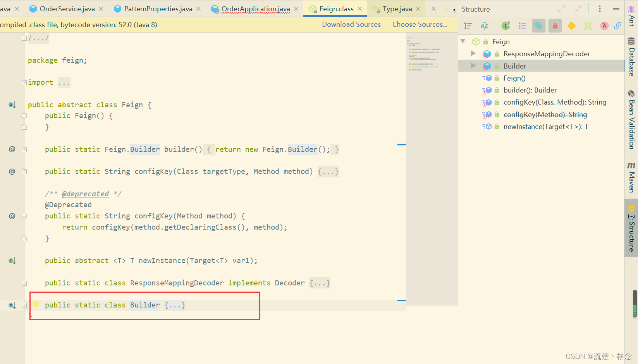Screen dimensions: 638x364
Task: Expand the folded header comment
Action: coord(24,38)
